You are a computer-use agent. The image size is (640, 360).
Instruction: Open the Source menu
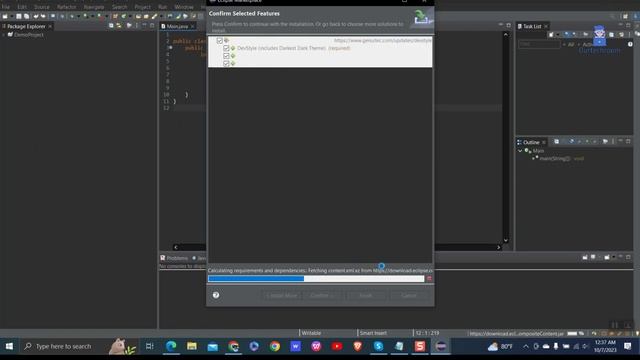tap(42, 7)
